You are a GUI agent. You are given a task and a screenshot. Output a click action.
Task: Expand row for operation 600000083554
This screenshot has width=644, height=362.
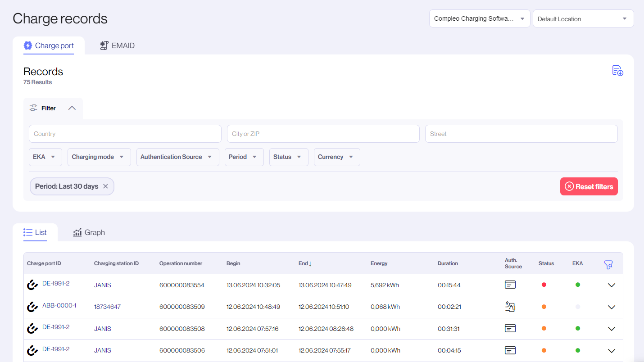tap(611, 285)
